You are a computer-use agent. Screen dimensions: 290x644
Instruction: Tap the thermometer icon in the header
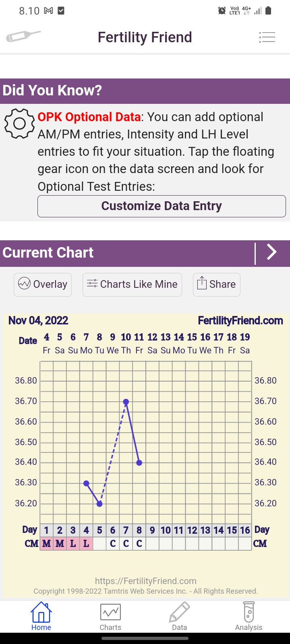pos(23,37)
